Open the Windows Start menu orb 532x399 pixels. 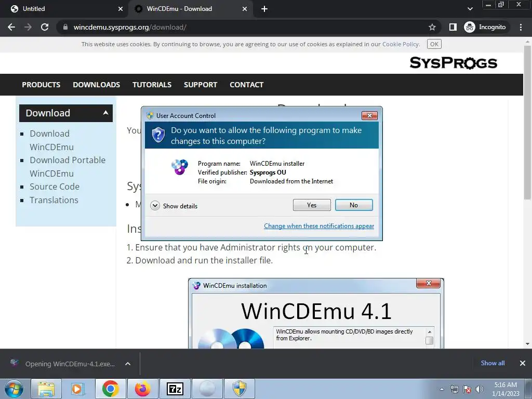coord(14,389)
